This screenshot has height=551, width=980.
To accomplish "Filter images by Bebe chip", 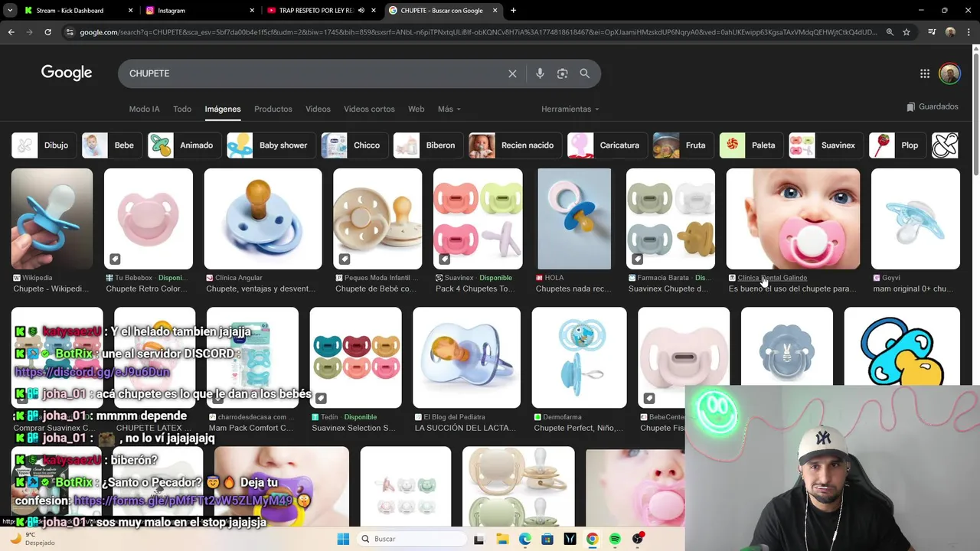I will 112,145.
